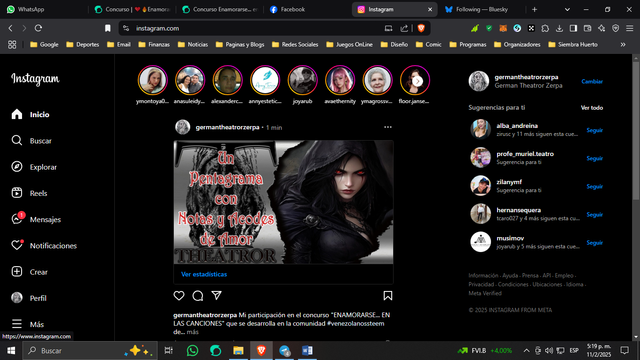The image size is (640, 360).
Task: Open Google bookmarks folder
Action: point(44,44)
